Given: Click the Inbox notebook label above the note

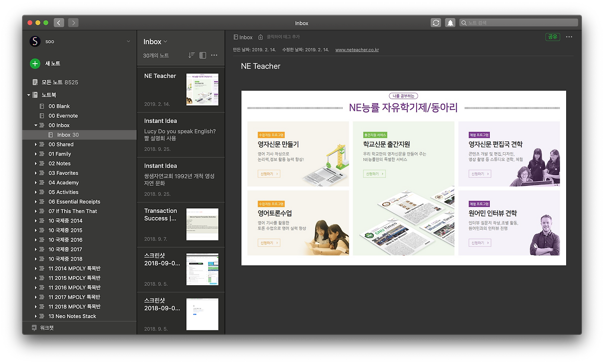Looking at the screenshot, I should point(243,37).
